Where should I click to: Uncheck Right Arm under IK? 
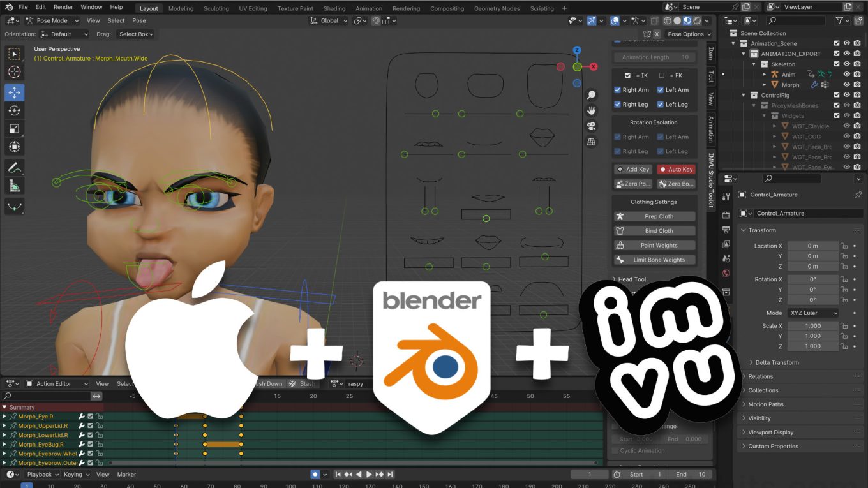pos(617,90)
